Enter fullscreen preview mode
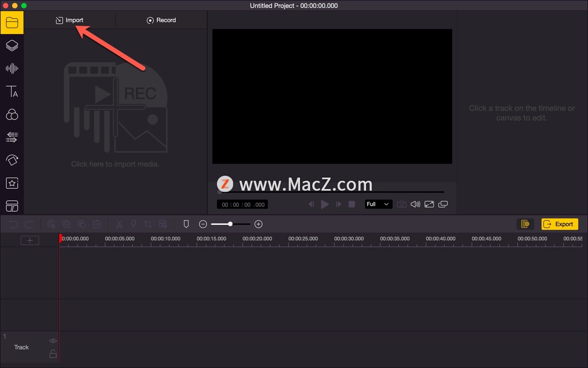Image resolution: width=588 pixels, height=368 pixels. (429, 204)
